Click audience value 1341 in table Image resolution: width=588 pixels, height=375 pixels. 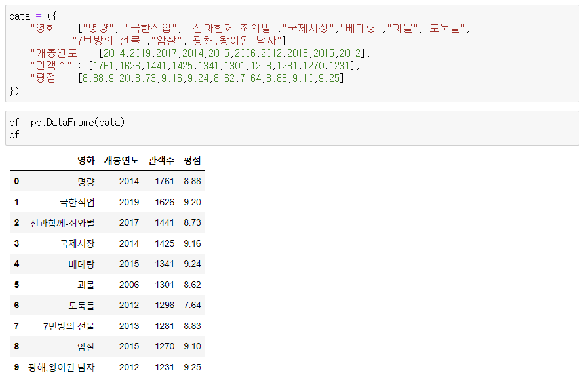165,264
